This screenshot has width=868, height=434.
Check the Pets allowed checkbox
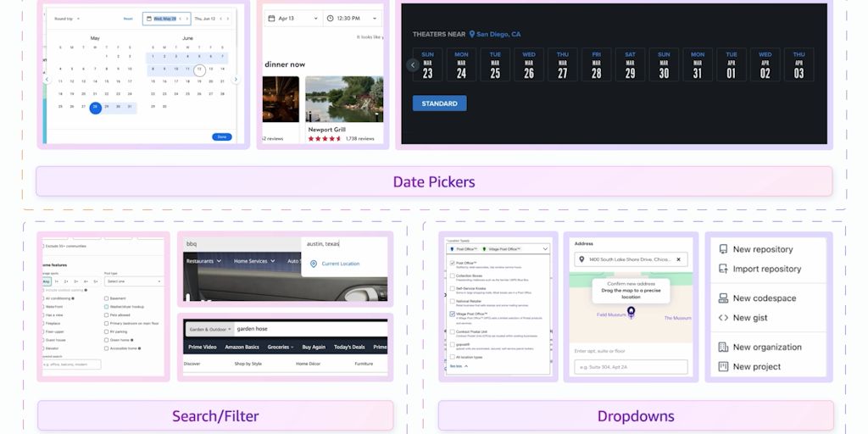tap(106, 315)
